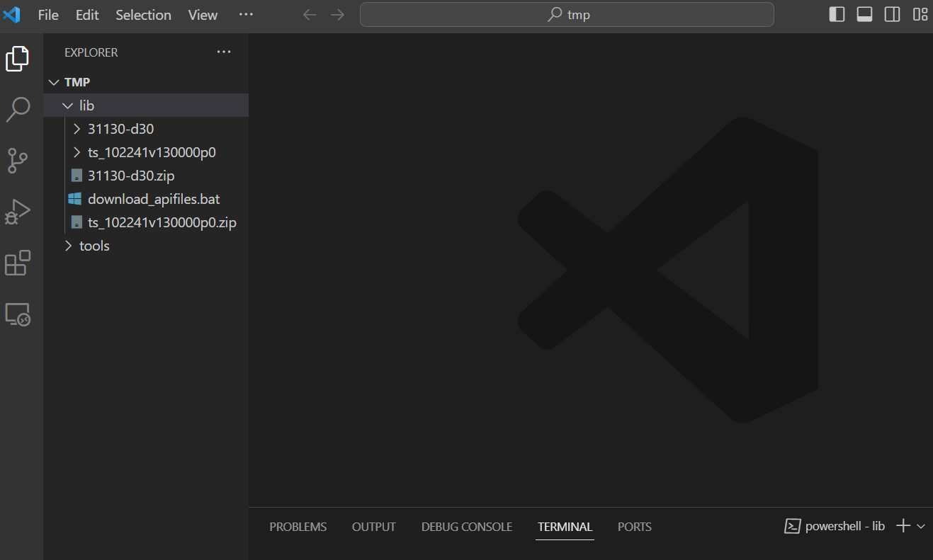This screenshot has width=933, height=560.
Task: Click the VS Code logo icon
Action: coord(12,15)
